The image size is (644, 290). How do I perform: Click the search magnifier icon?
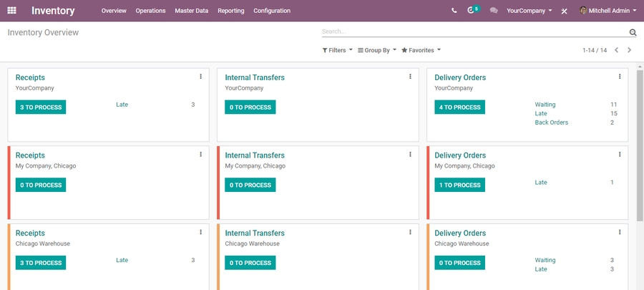[633, 32]
